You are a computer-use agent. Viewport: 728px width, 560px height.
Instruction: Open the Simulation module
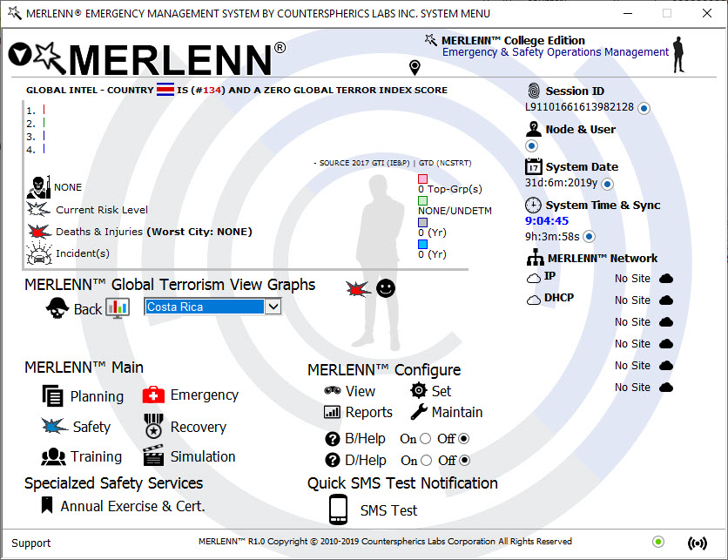pyautogui.click(x=203, y=456)
